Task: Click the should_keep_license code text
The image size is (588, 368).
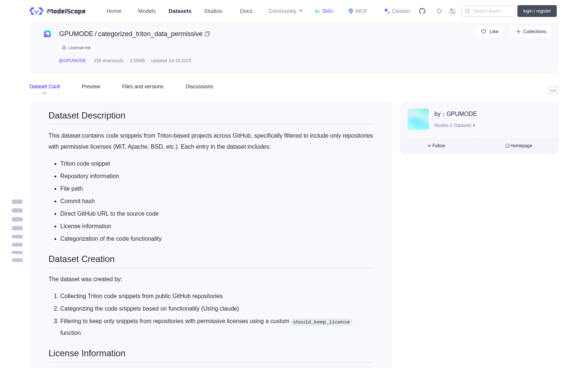Action: pyautogui.click(x=322, y=322)
